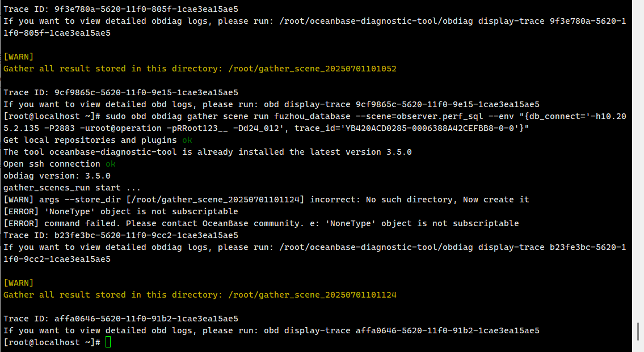Click the 'gather_scenes_run start ...' line
The image size is (644, 352).
point(72,188)
